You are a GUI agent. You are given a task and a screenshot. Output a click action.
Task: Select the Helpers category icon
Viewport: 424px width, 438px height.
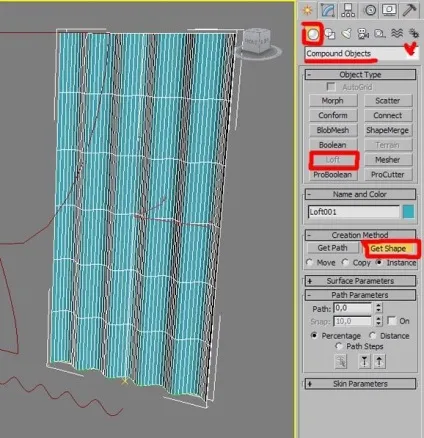click(380, 34)
